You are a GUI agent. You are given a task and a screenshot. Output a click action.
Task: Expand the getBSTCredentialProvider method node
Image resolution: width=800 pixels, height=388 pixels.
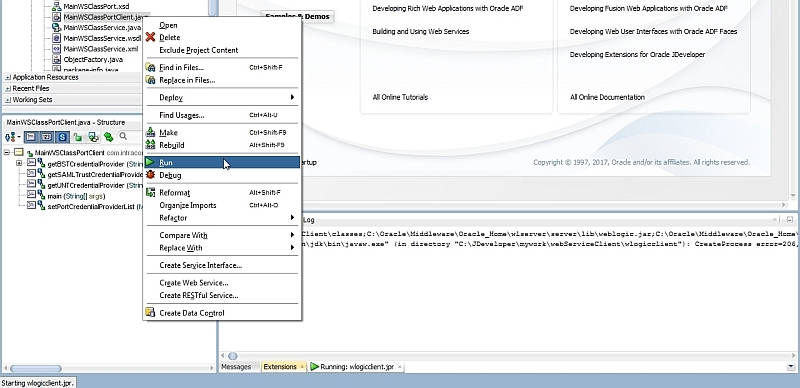(x=19, y=163)
